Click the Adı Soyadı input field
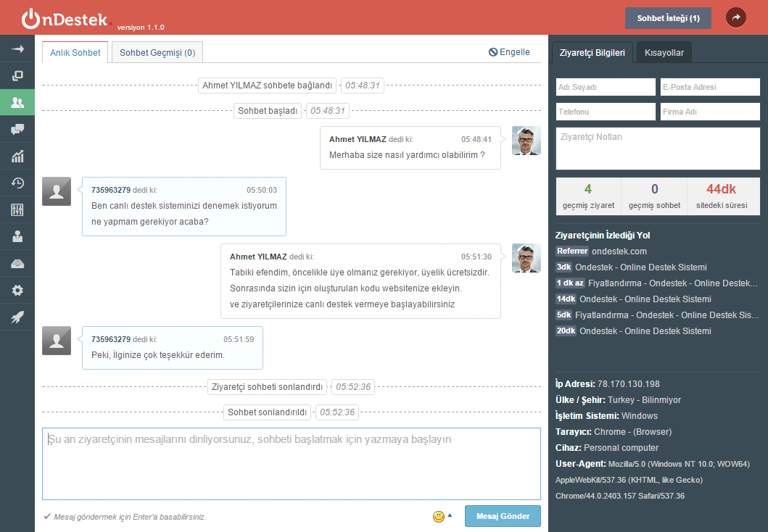Screen dimensions: 768x532 (x=605, y=87)
